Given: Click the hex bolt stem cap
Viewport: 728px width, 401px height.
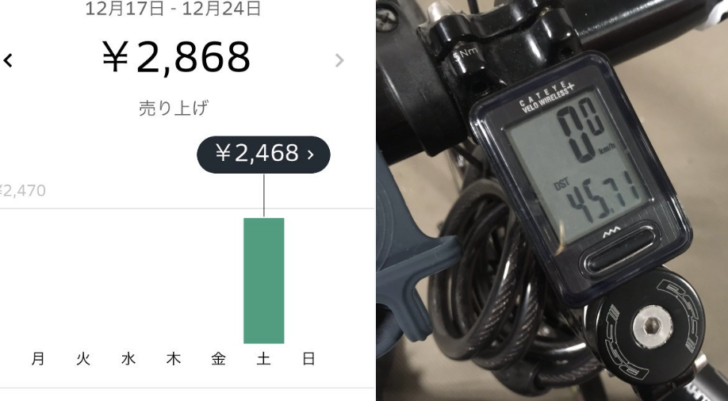Looking at the screenshot, I should tap(653, 325).
